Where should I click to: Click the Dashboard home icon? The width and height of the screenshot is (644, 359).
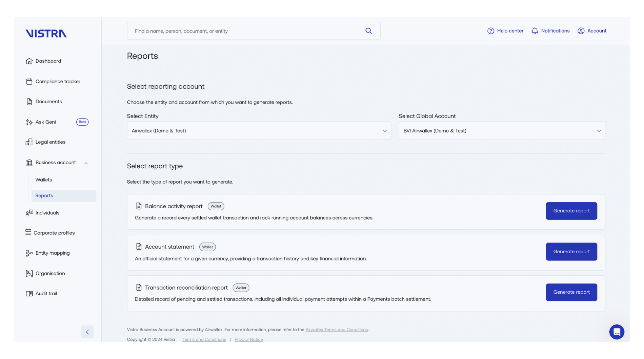coord(29,61)
